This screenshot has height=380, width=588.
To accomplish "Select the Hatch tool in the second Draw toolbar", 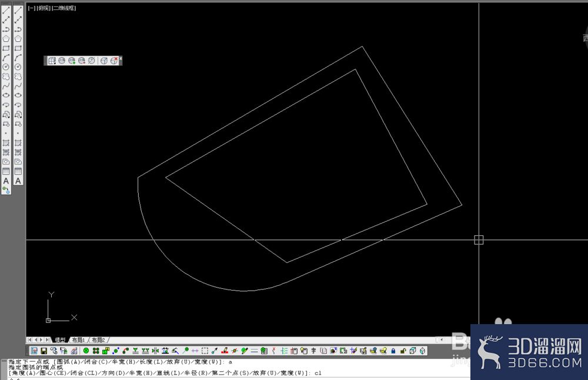I will [x=18, y=143].
